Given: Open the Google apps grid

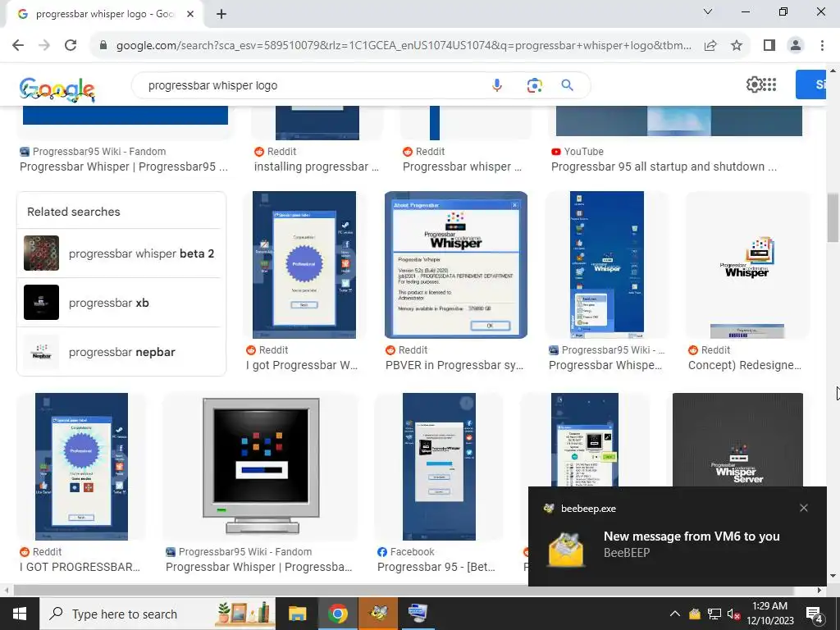Looking at the screenshot, I should 769,84.
